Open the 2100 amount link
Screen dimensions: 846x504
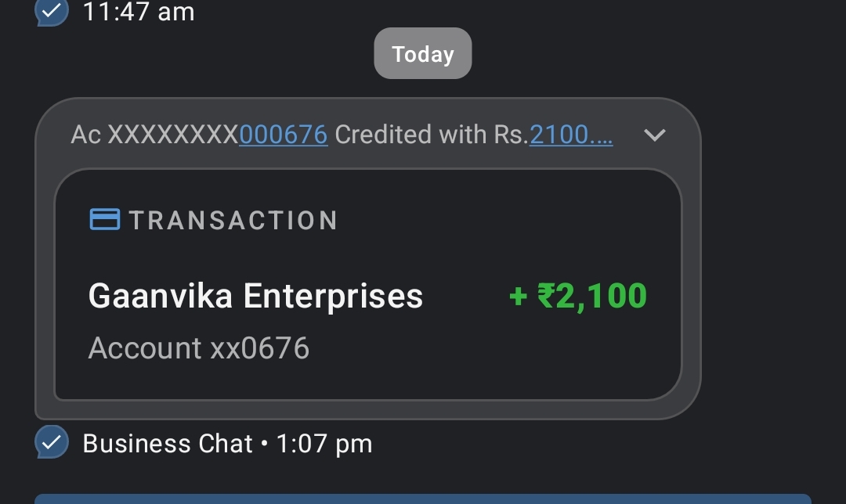[x=570, y=135]
